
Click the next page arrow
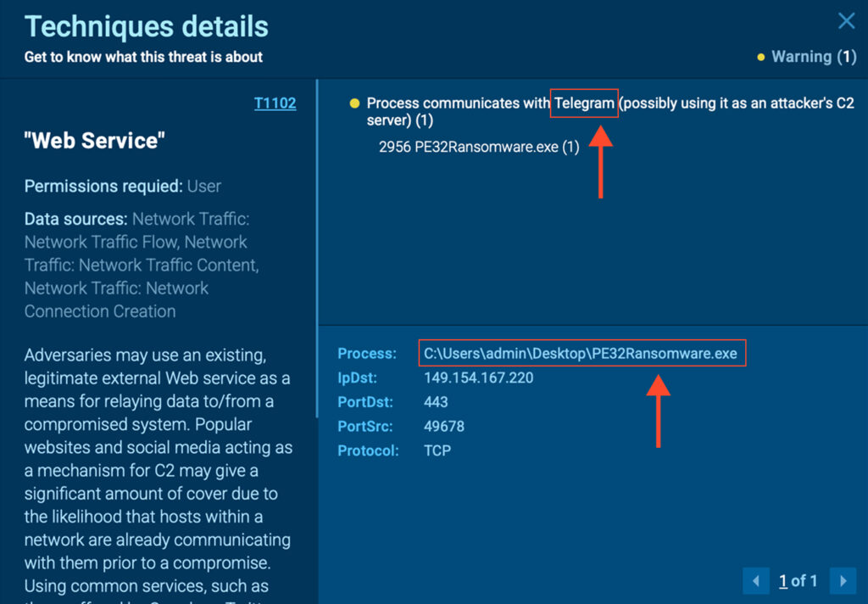[x=843, y=581]
